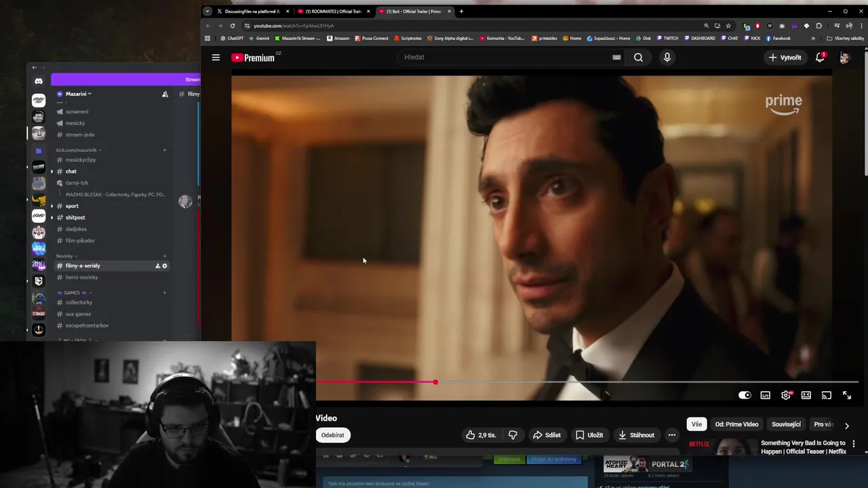This screenshot has height=488, width=868.
Task: Click the Uložit save button
Action: click(x=589, y=435)
